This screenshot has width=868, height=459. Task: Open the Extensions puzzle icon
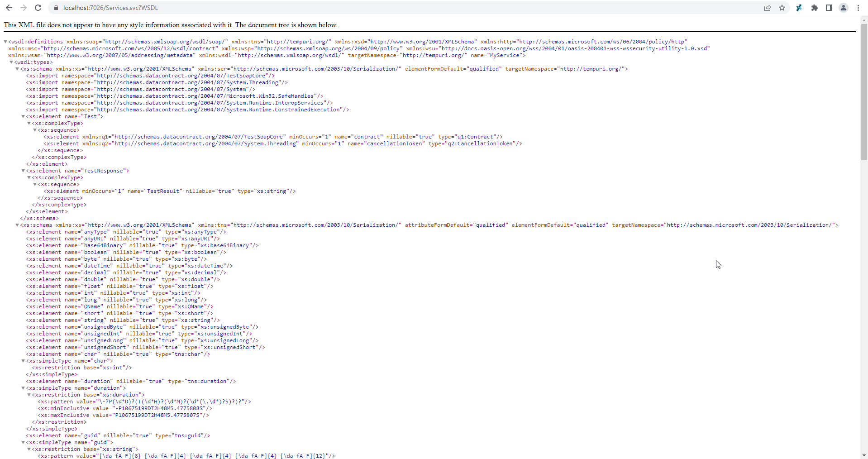coord(815,8)
